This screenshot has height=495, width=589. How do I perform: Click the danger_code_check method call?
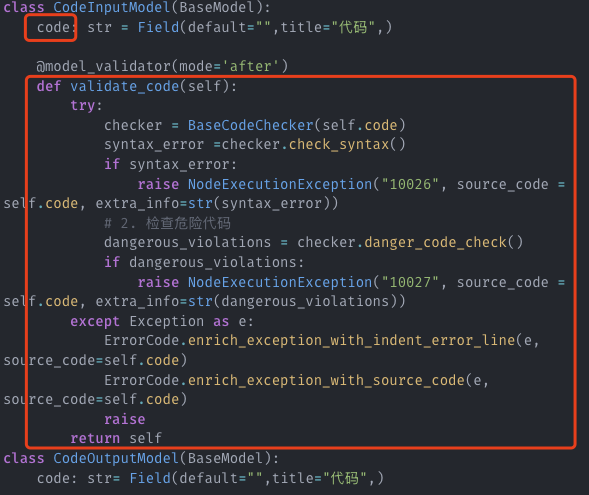tap(435, 243)
